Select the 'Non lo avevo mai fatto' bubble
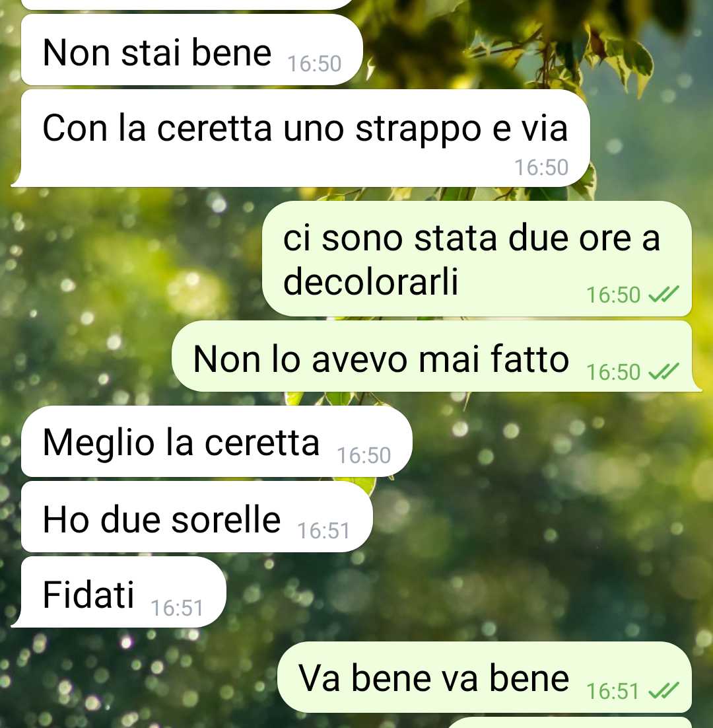713x728 pixels. pyautogui.click(x=436, y=357)
